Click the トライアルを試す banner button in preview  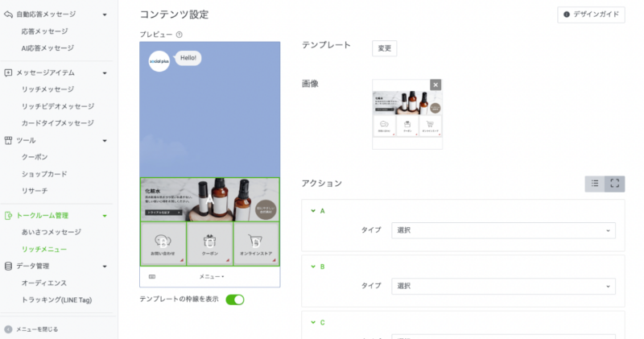point(163,213)
